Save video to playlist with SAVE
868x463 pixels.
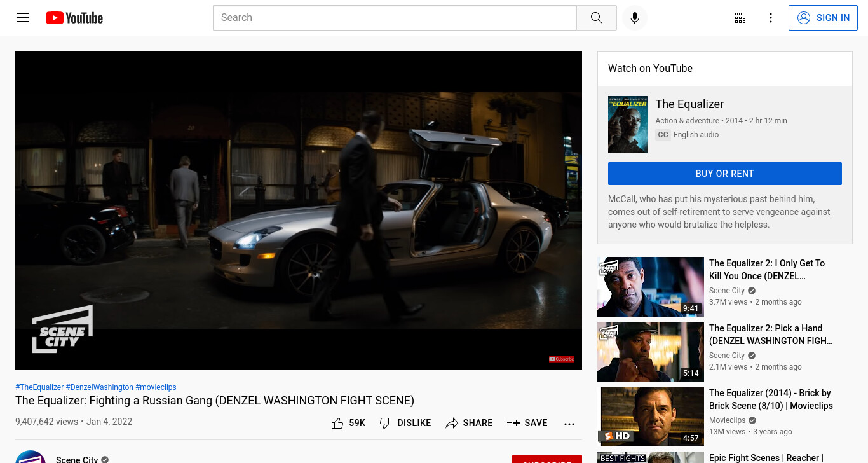tap(527, 423)
